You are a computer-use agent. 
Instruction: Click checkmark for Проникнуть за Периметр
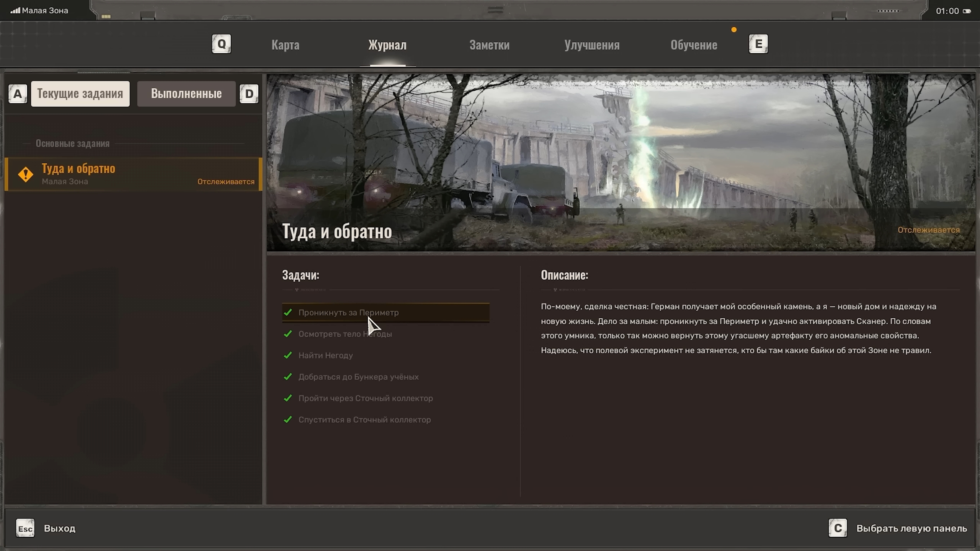[x=288, y=312]
